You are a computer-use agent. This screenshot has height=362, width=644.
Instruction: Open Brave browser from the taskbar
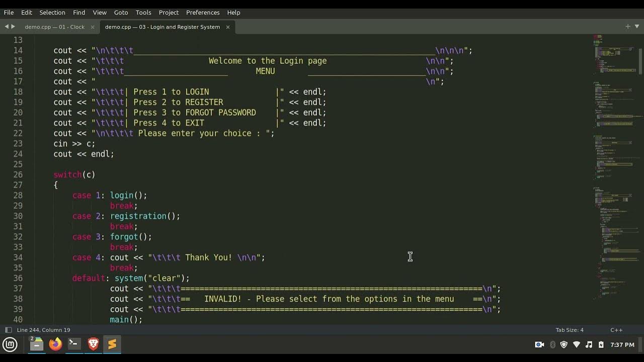click(93, 344)
